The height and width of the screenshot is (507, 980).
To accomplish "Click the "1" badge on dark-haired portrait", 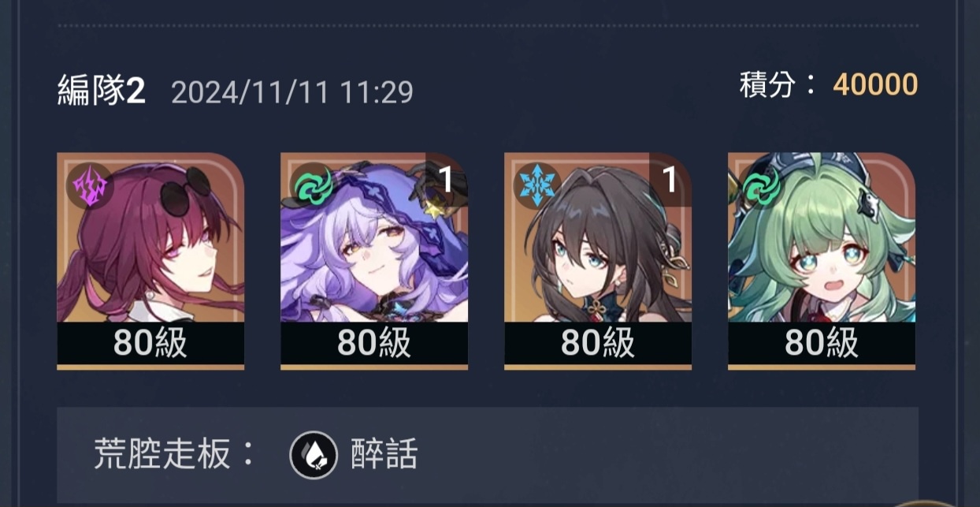I will (670, 180).
